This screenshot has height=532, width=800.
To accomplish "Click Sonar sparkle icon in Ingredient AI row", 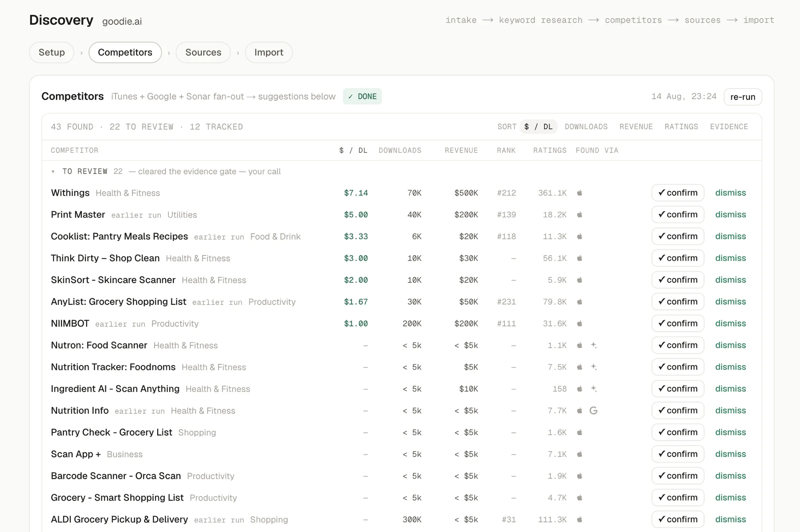I will coord(594,389).
